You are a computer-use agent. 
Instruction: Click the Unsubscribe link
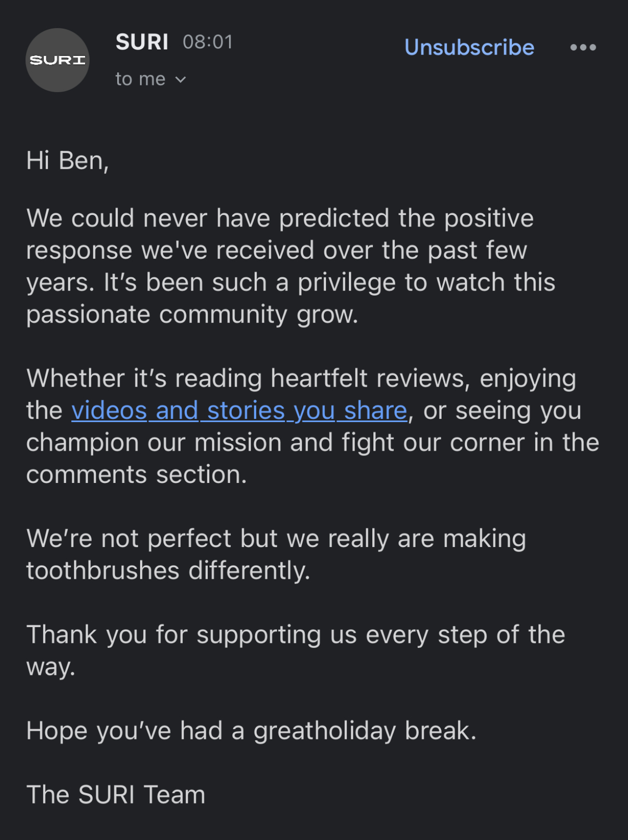point(469,47)
